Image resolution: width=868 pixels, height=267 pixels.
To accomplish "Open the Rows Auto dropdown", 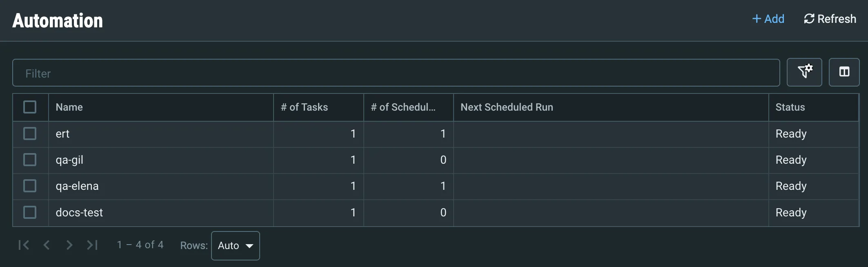I will click(x=236, y=245).
